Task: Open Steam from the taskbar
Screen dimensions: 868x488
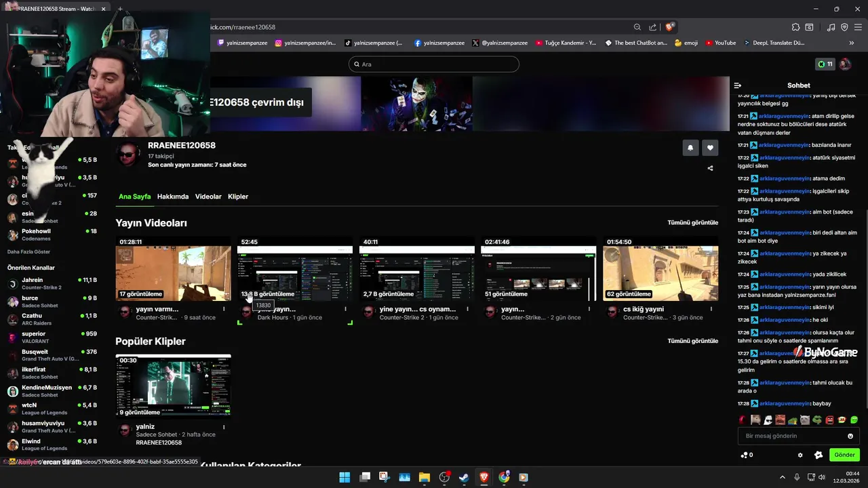Action: coord(464,477)
